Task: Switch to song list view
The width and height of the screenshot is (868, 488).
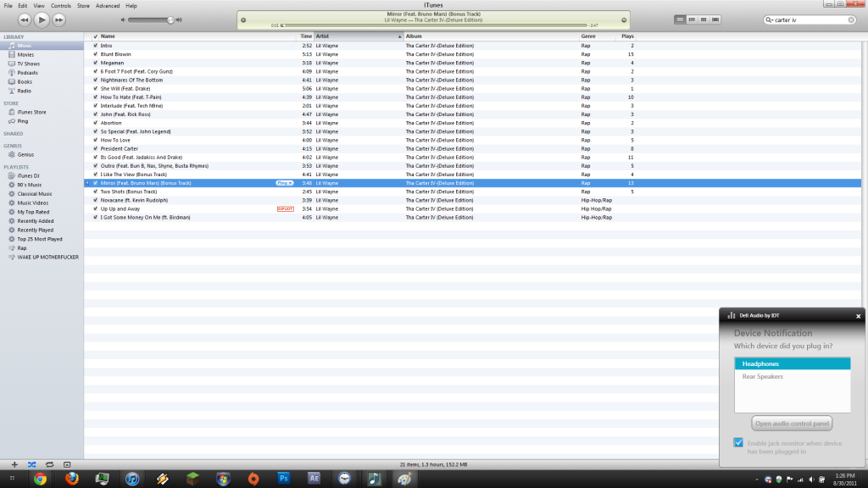Action: tap(680, 20)
